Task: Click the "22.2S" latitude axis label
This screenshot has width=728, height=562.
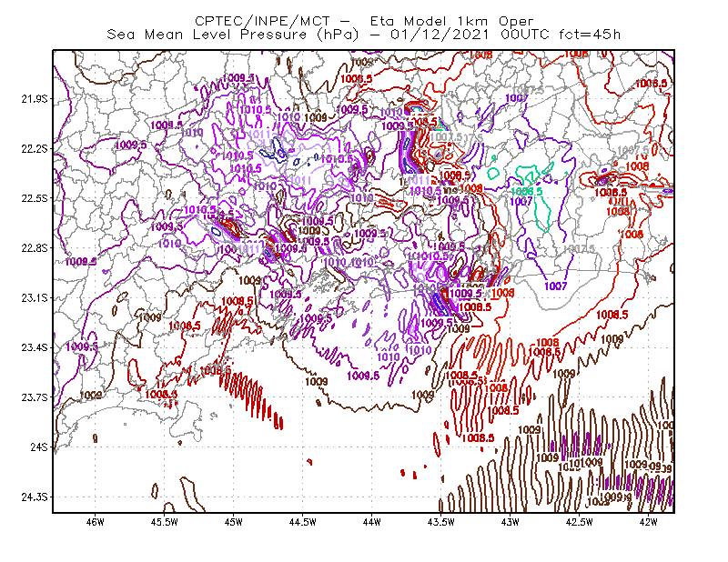Action: (35, 148)
